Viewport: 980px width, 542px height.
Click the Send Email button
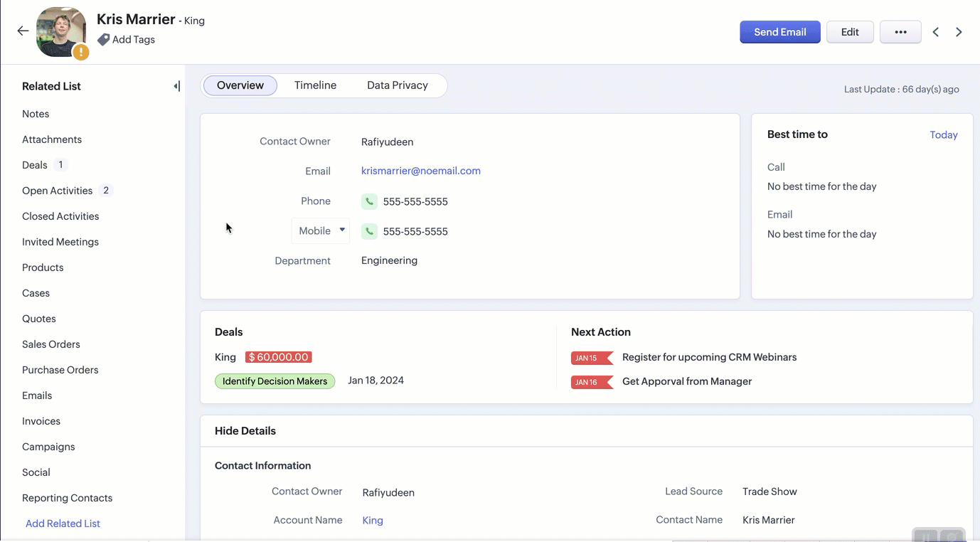point(779,32)
